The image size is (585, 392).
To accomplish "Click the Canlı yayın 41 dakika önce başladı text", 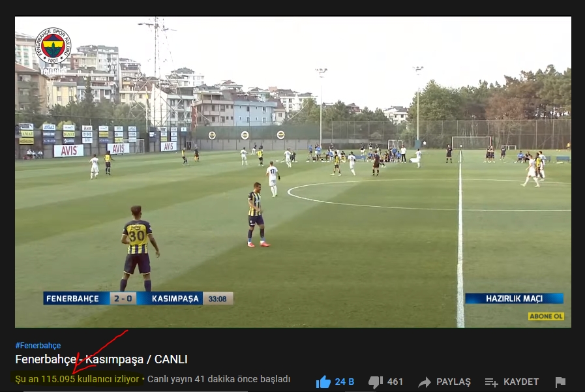I will tap(218, 379).
